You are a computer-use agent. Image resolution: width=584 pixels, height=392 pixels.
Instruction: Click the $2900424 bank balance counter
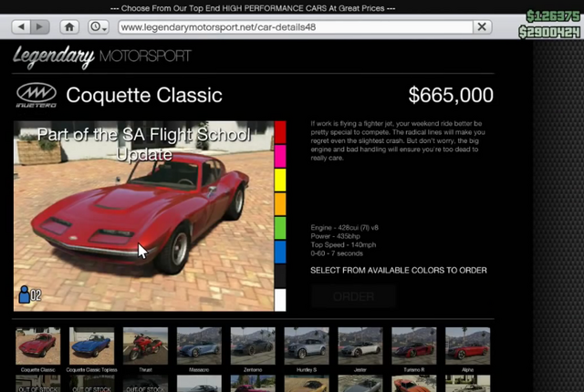point(549,32)
